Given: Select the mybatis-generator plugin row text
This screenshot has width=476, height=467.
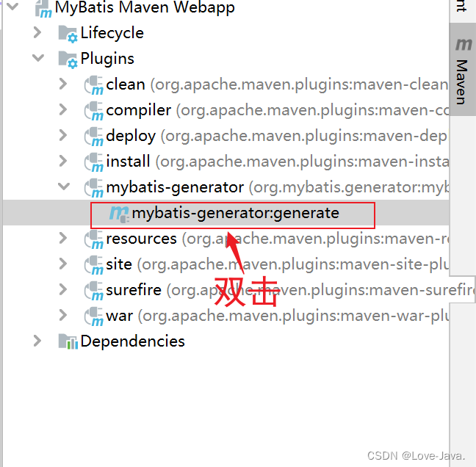Looking at the screenshot, I should point(277,187).
